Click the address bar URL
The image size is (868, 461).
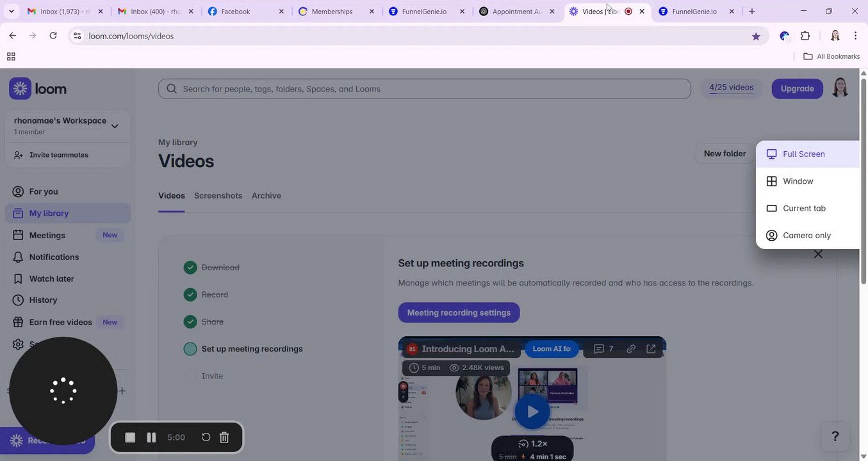[x=131, y=36]
